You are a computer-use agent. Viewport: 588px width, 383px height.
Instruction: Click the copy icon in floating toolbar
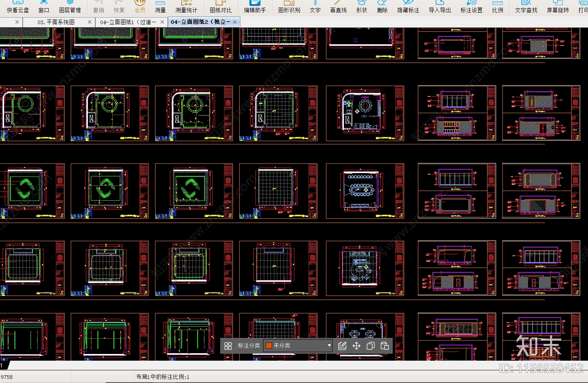point(371,346)
